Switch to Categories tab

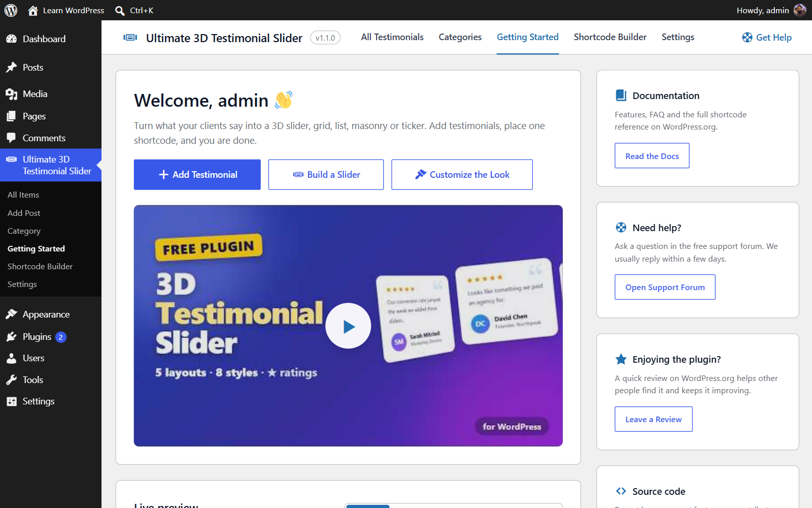(x=460, y=37)
